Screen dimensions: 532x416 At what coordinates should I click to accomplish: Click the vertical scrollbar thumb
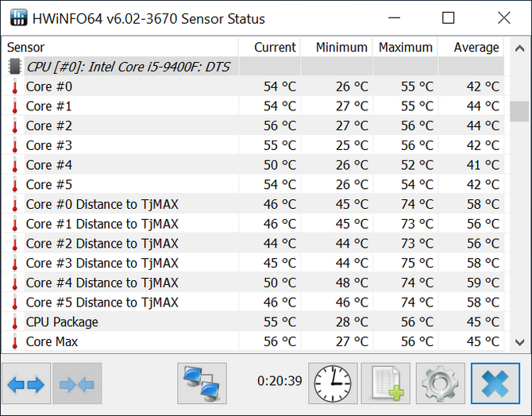(519, 111)
